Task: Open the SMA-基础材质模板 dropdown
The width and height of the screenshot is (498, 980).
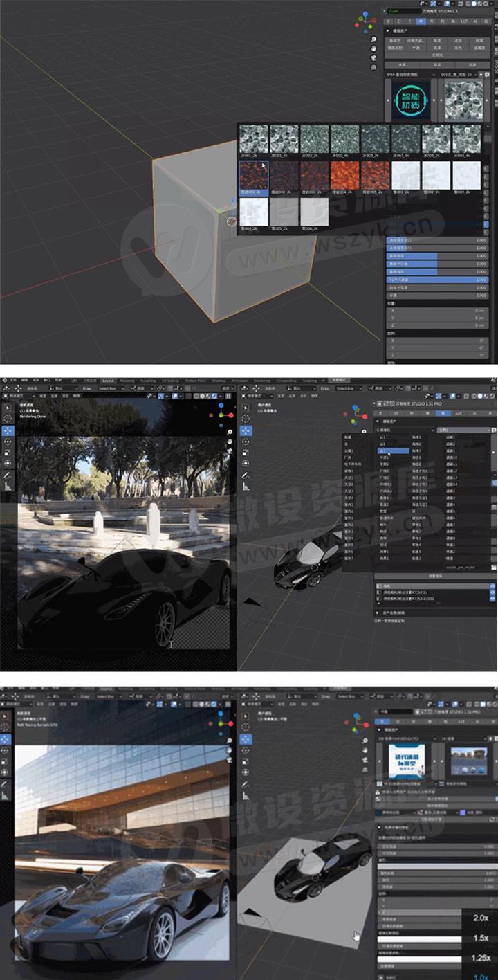Action: tap(409, 73)
